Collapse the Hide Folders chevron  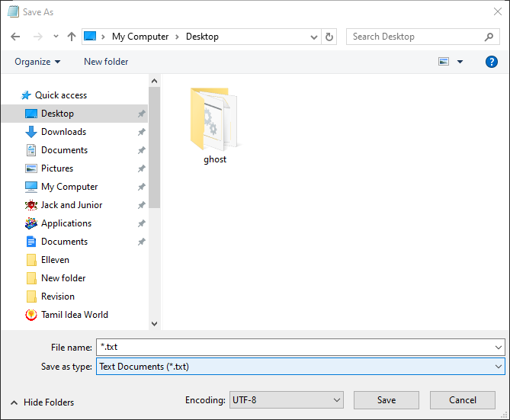14,402
